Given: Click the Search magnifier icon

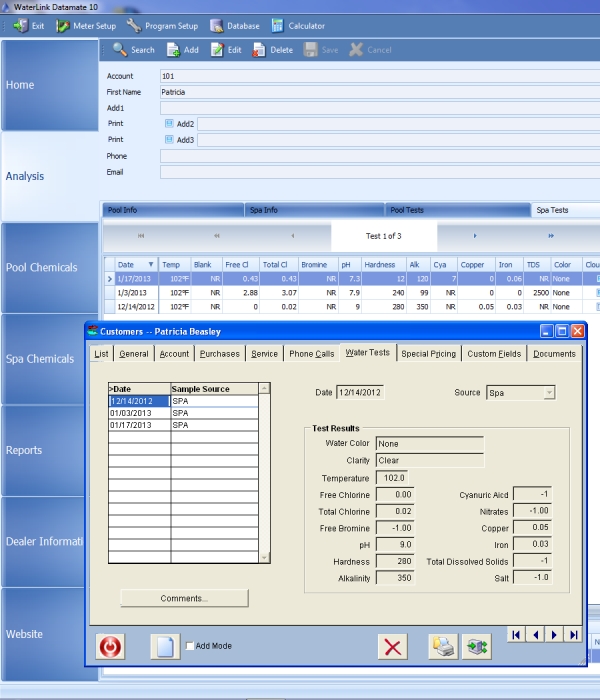Looking at the screenshot, I should 120,50.
